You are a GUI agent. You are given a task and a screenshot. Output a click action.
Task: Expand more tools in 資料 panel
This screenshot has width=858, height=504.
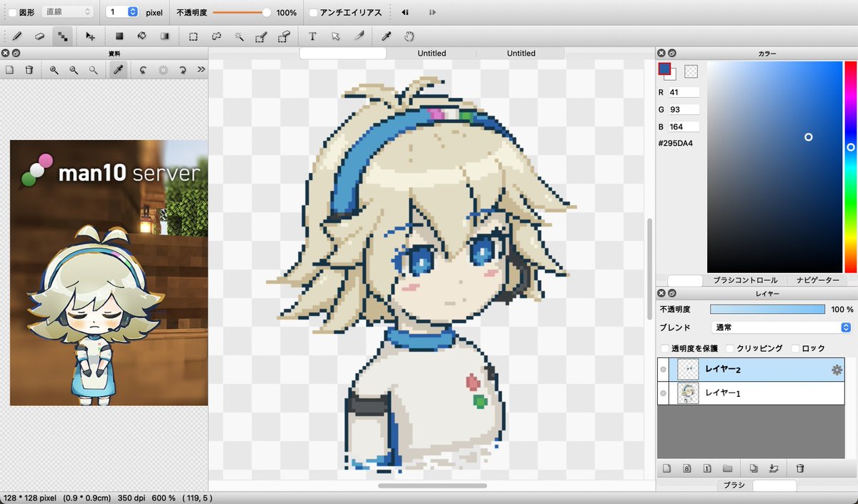(201, 69)
